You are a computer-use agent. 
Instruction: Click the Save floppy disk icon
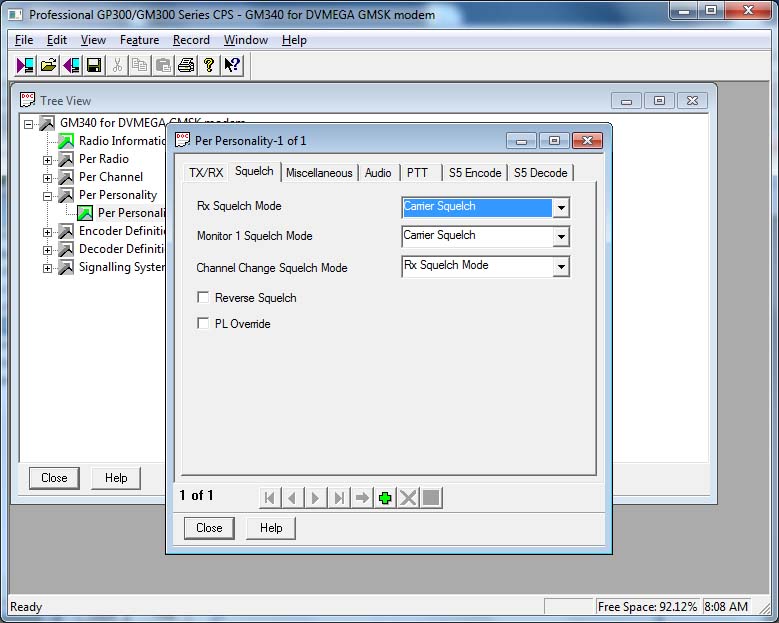[x=94, y=65]
